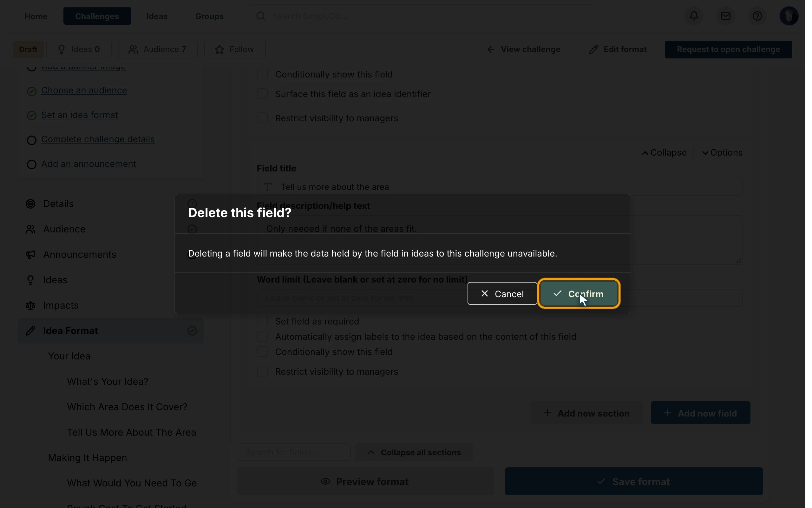Click 'Collapse all sections' button
This screenshot has width=812, height=508.
(414, 452)
